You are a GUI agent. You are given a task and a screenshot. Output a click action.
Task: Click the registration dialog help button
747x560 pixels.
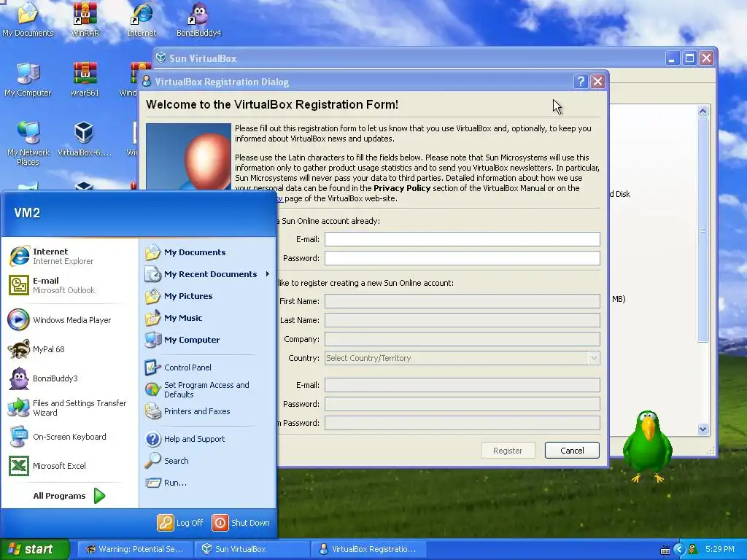pyautogui.click(x=580, y=82)
